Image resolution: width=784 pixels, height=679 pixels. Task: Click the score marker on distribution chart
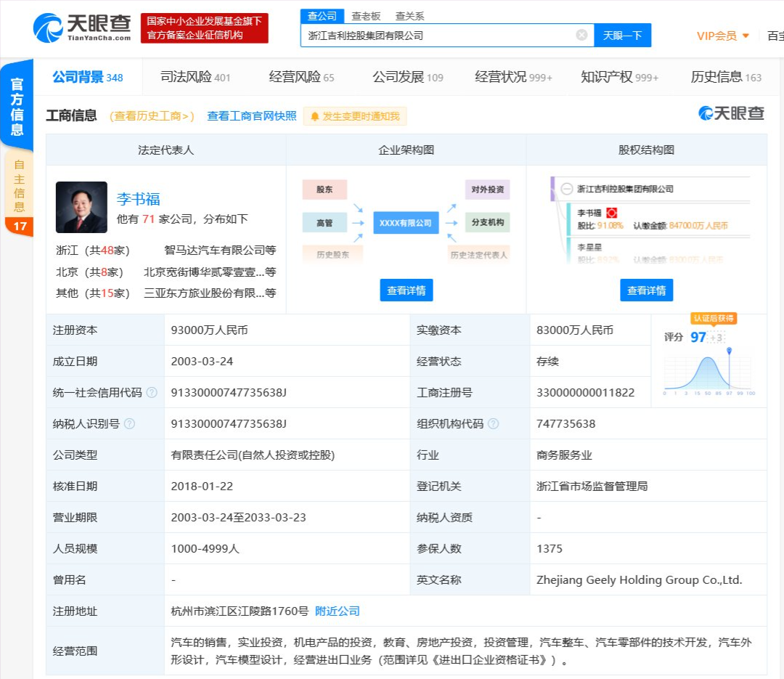click(x=729, y=351)
